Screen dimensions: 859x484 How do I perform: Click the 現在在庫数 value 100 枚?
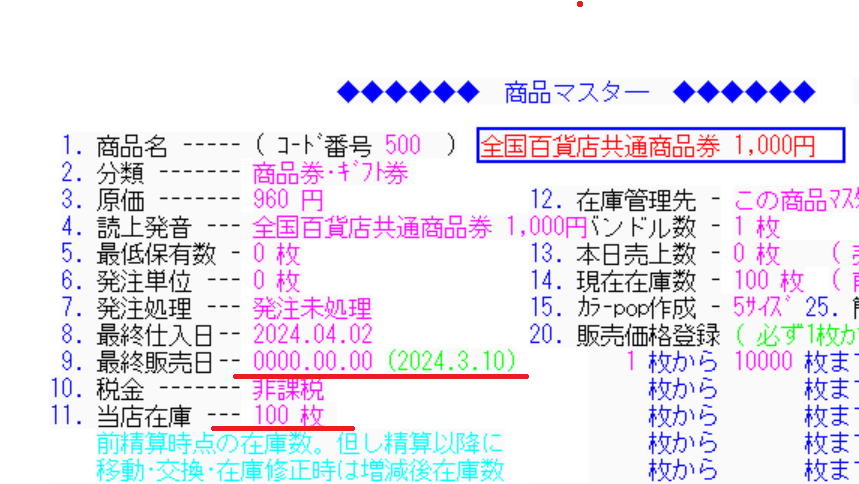pyautogui.click(x=769, y=281)
